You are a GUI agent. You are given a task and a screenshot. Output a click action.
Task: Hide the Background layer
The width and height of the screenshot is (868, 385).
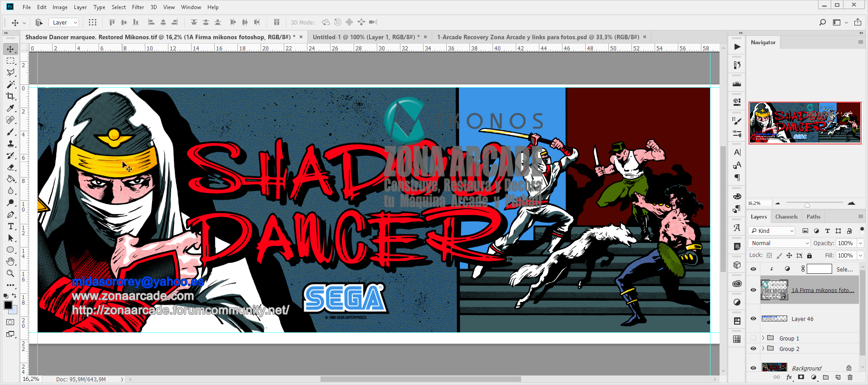753,368
